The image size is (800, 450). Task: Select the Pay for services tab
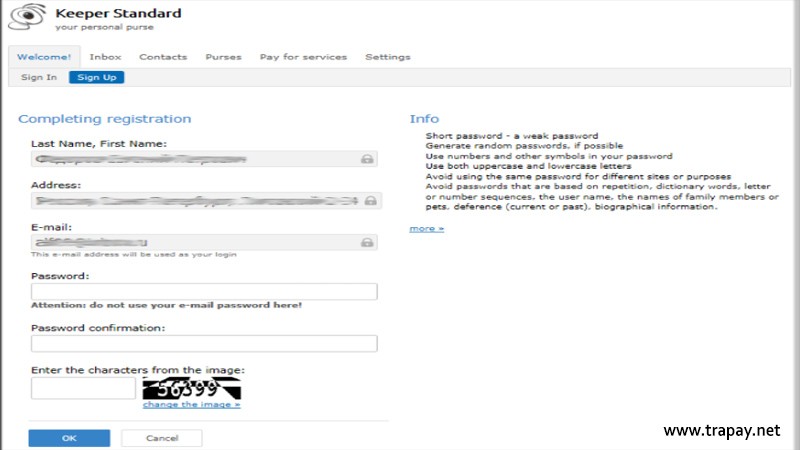pos(303,57)
